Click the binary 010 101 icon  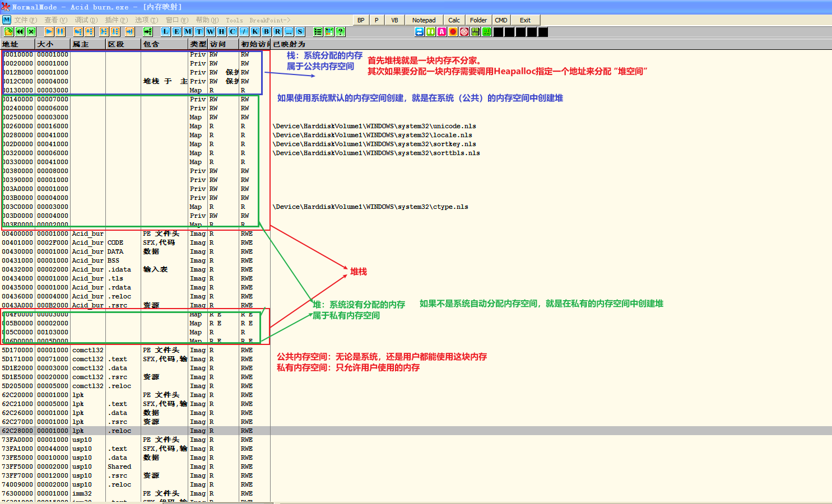pos(475,32)
